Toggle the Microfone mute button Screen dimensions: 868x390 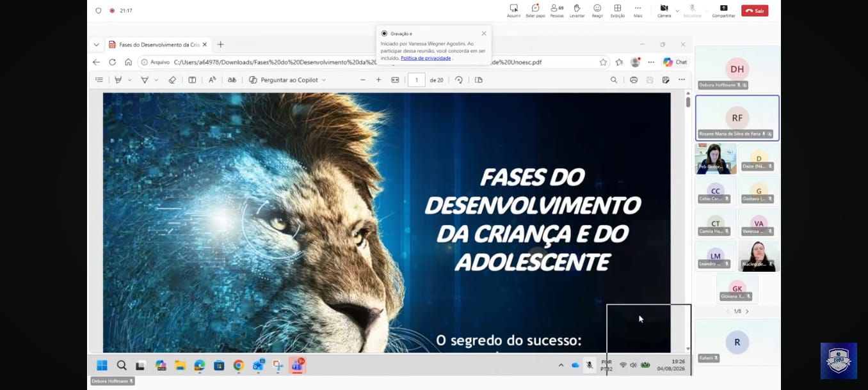coord(692,10)
